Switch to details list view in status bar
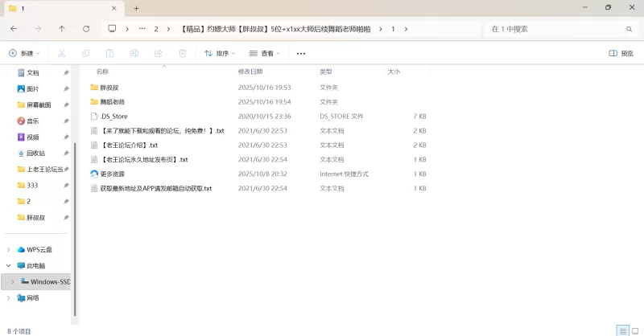The image size is (644, 336). point(622,330)
